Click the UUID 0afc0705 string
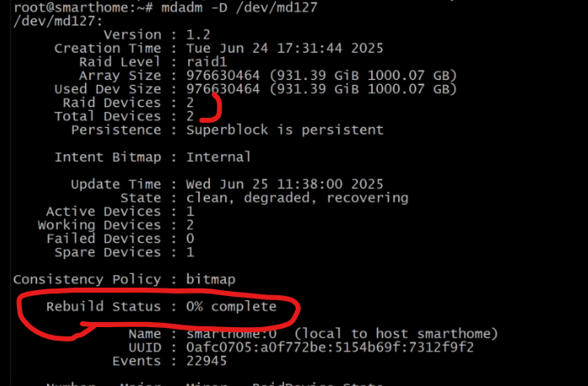588x386 pixels. 330,347
